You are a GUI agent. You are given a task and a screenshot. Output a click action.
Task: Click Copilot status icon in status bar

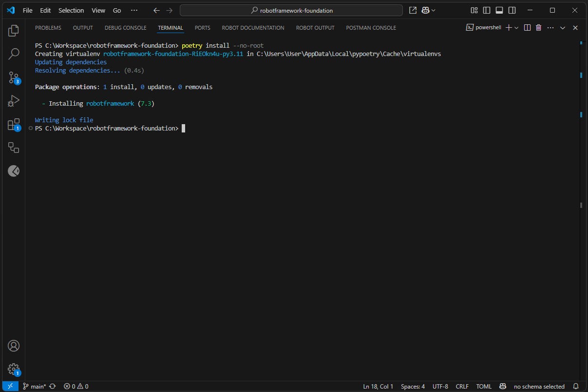tap(503, 386)
